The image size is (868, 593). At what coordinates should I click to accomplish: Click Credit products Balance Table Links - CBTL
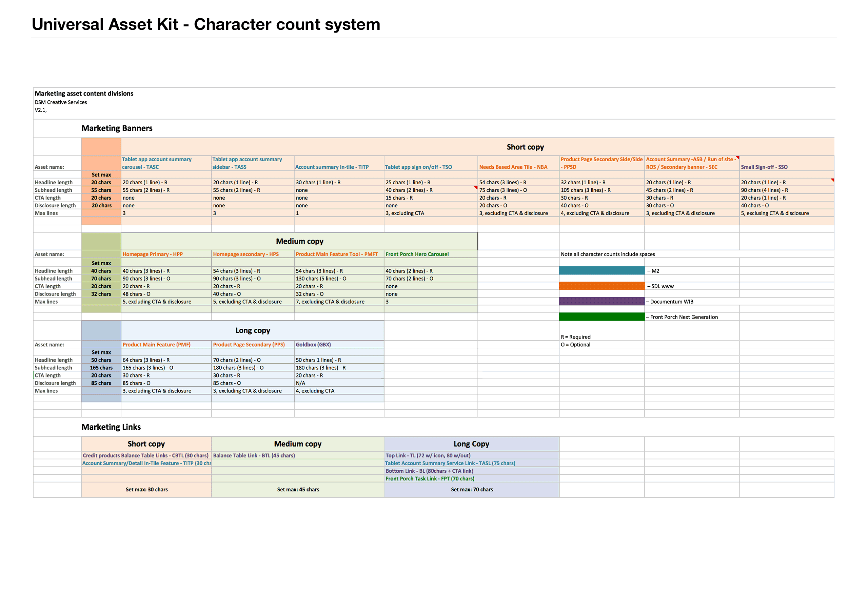pyautogui.click(x=145, y=455)
